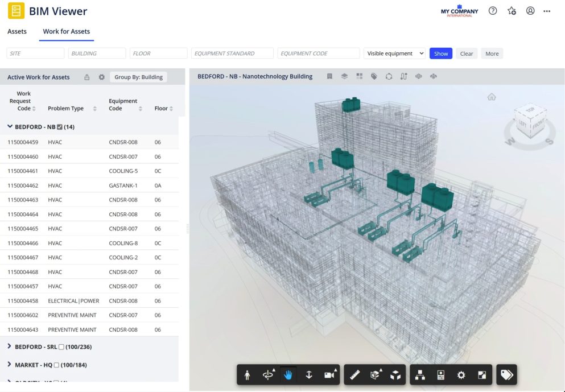
Task: Open the three-dots more options menu
Action: pos(547,11)
